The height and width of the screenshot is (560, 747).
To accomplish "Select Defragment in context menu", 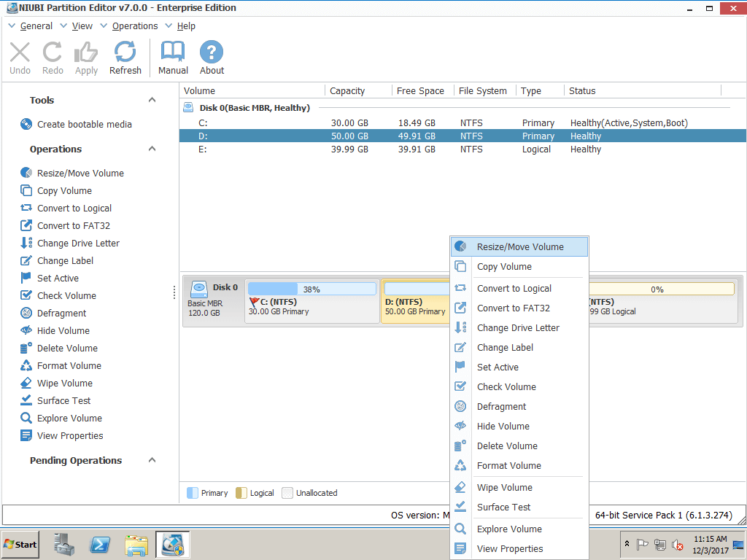I will click(x=519, y=407).
